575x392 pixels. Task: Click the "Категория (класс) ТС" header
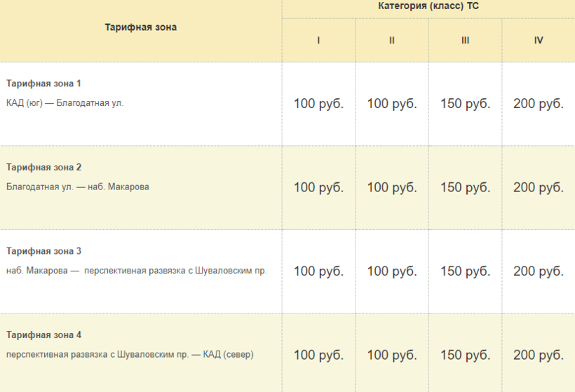pos(428,6)
